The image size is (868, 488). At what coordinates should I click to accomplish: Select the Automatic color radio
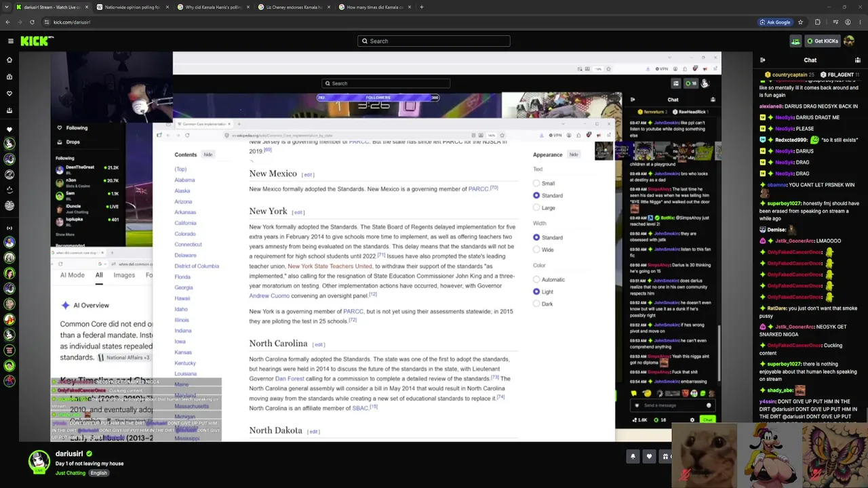(536, 280)
